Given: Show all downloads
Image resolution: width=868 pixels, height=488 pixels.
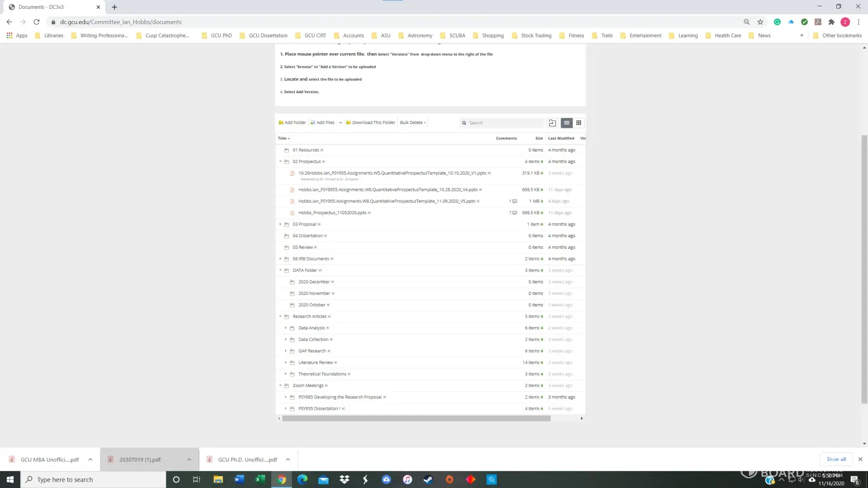Looking at the screenshot, I should point(836,459).
